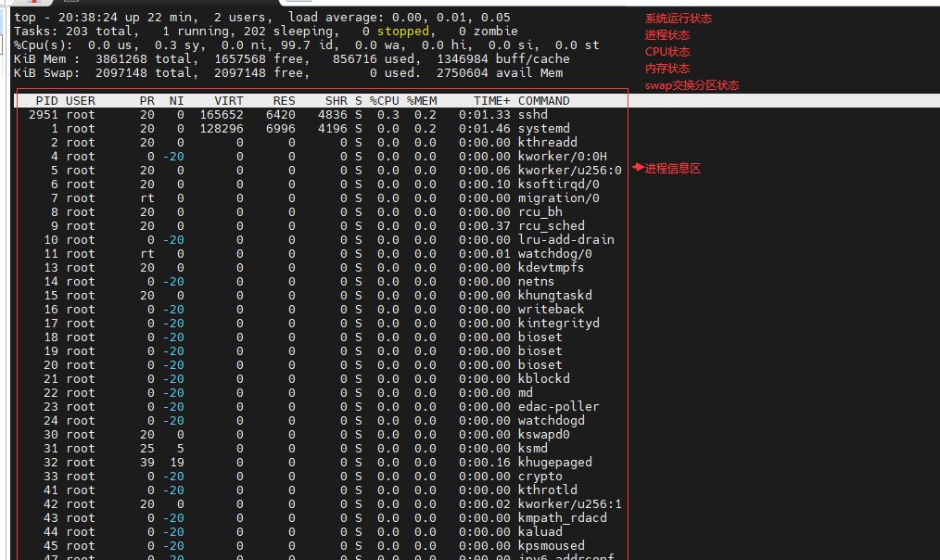Screen dimensions: 940x560
Task: Click priority 39 in khugepaged row
Action: [x=146, y=463]
